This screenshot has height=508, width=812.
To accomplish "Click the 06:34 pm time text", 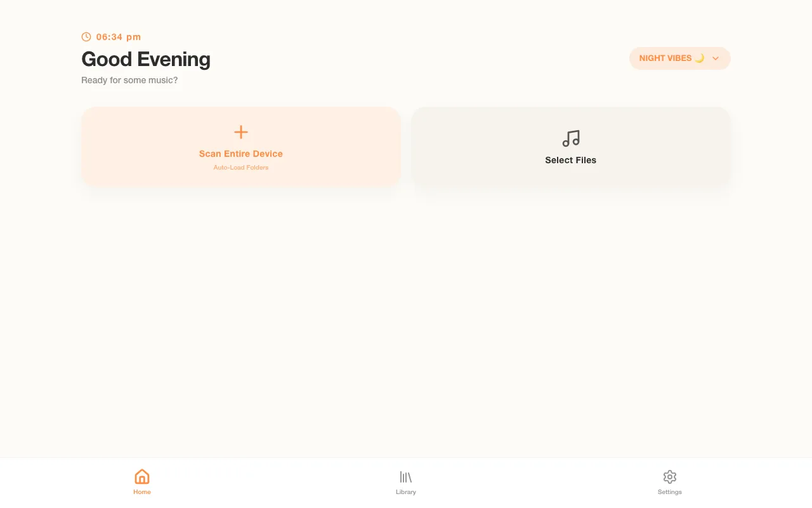I will click(119, 37).
